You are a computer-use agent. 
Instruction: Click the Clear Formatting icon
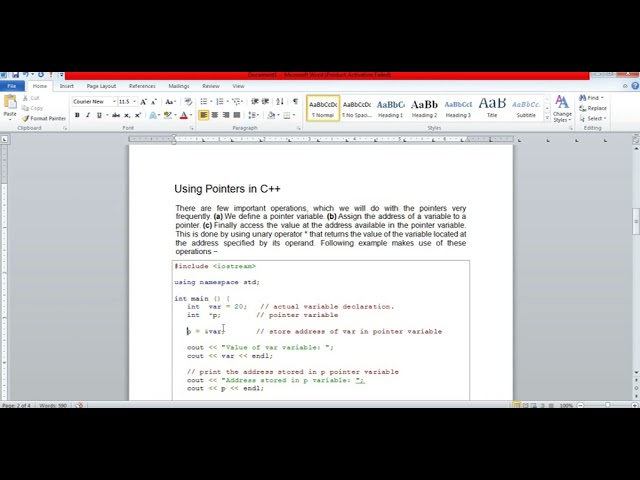pos(188,102)
